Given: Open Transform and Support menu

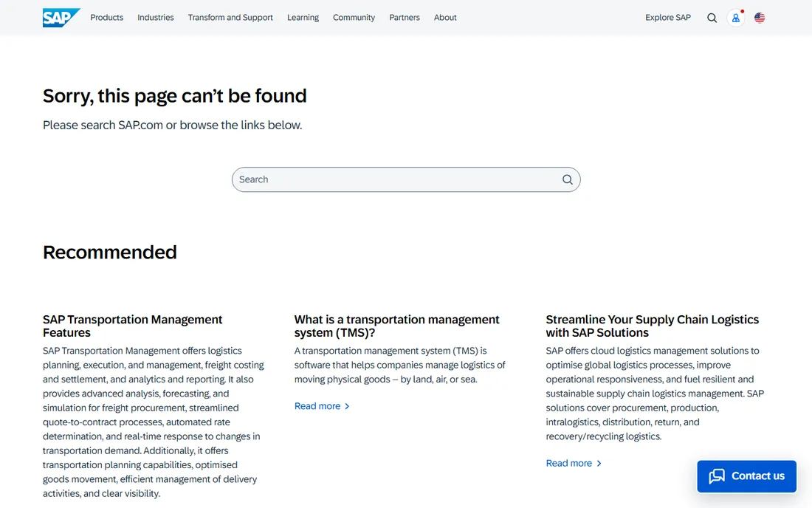Looking at the screenshot, I should point(230,18).
